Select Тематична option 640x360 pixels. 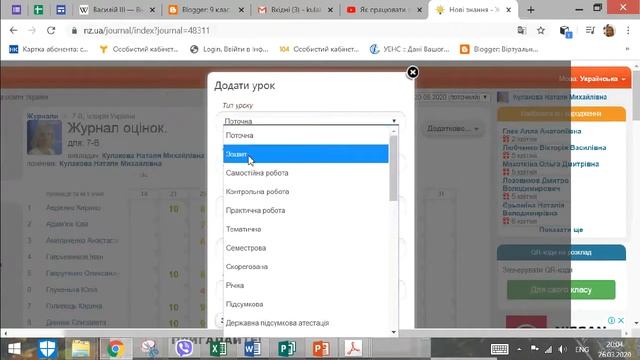306,229
